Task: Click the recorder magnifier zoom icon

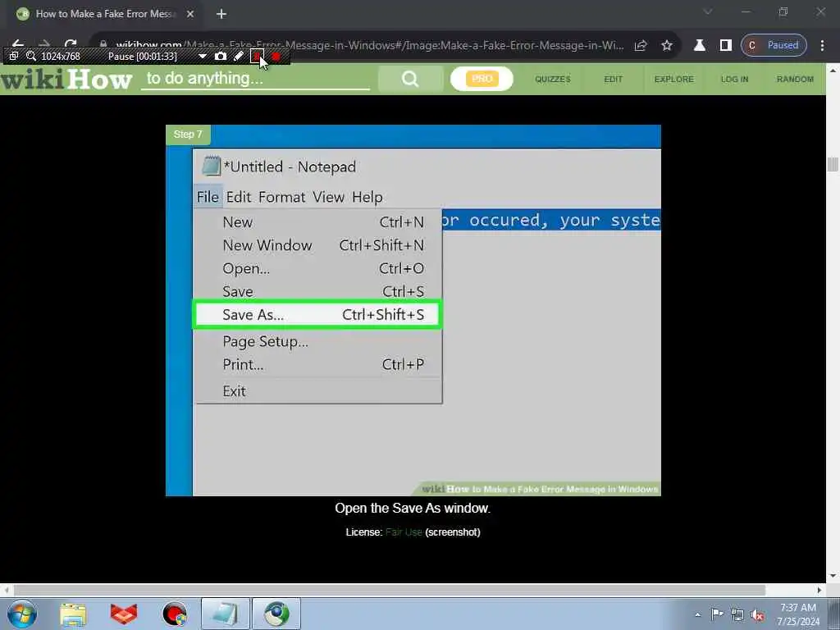Action: (31, 56)
